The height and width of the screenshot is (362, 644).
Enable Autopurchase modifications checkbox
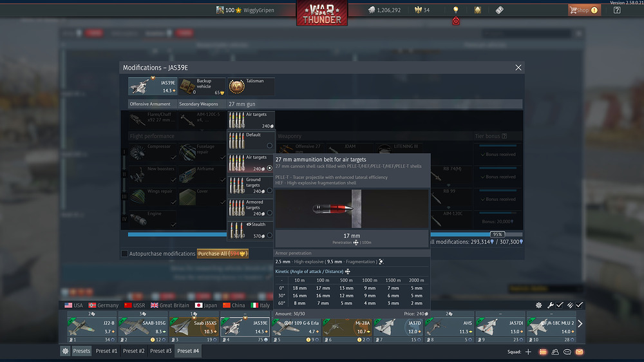tap(124, 254)
